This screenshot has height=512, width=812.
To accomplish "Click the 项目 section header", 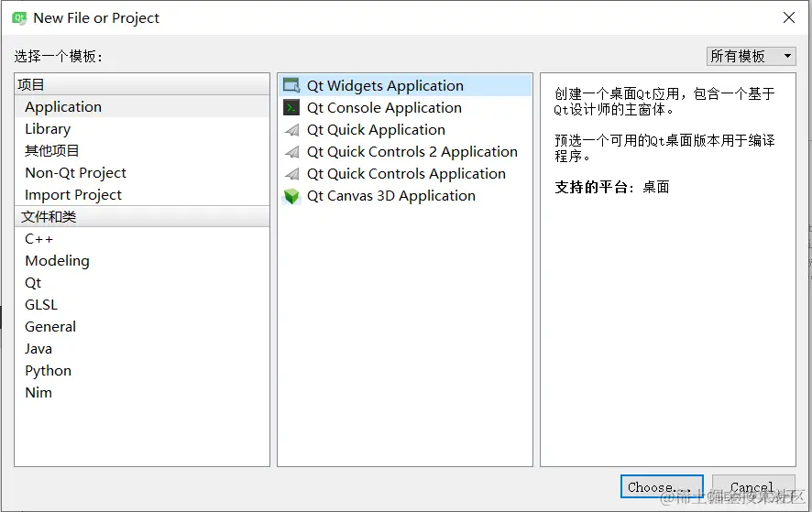I will 142,84.
